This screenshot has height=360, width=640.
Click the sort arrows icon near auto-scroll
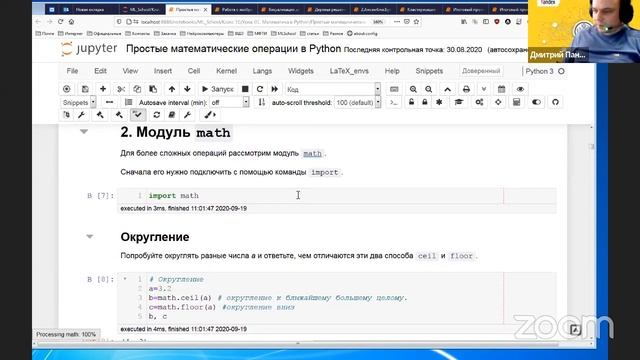pos(262,102)
